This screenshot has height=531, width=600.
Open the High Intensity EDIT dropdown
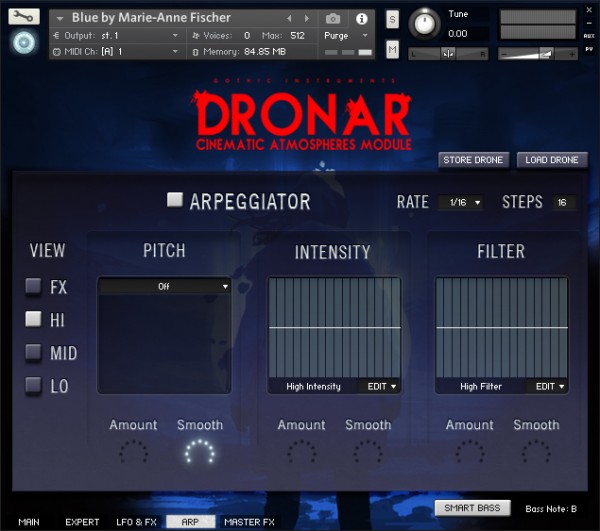tap(381, 386)
